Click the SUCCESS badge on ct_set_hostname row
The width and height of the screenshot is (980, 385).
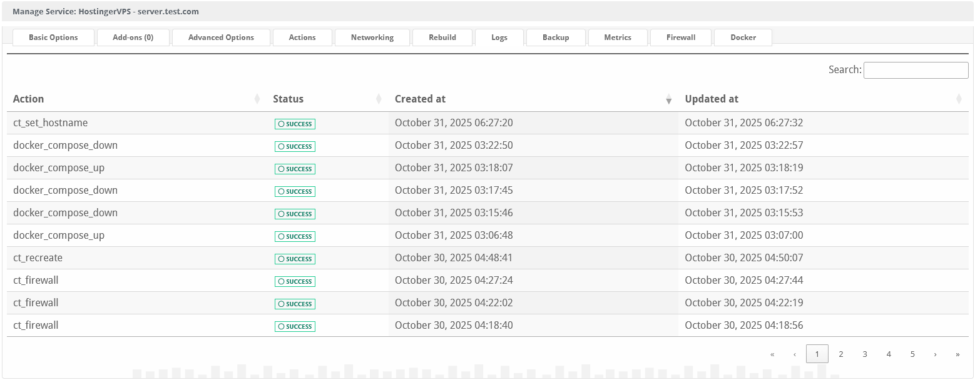pyautogui.click(x=295, y=124)
